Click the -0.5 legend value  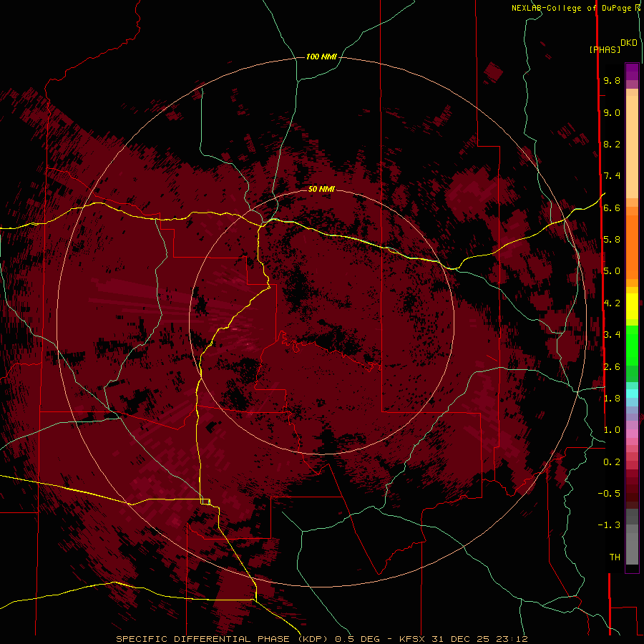click(x=609, y=494)
